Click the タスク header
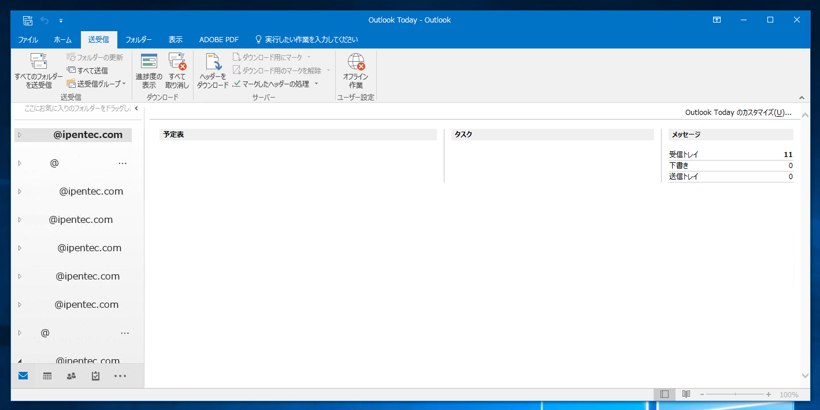 click(x=552, y=134)
